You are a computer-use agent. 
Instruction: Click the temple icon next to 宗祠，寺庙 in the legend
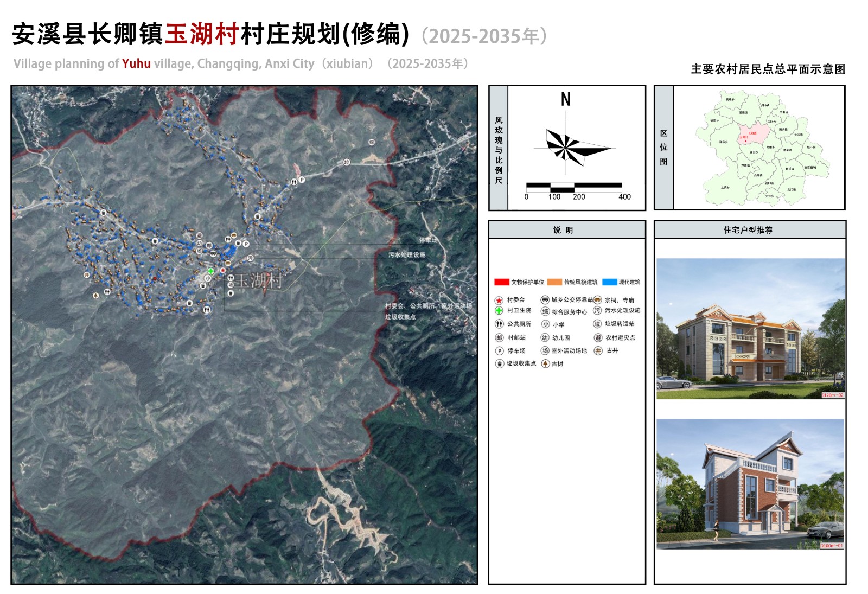597,299
